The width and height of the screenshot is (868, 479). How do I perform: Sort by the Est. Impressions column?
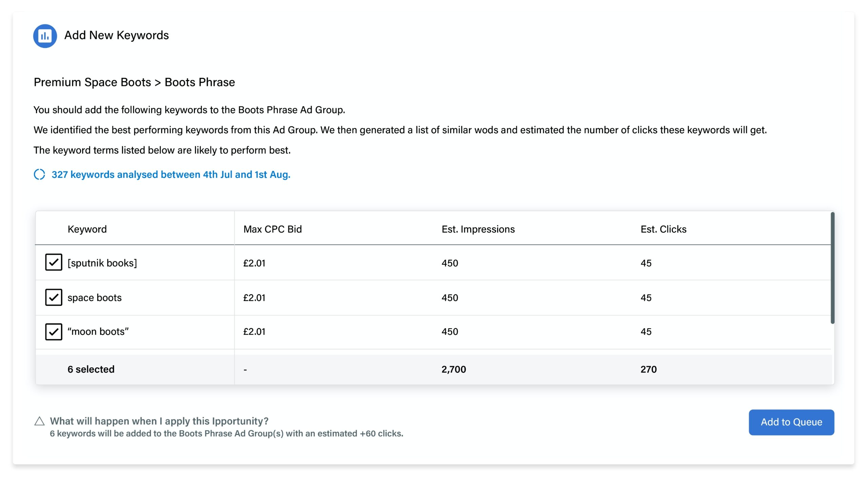[478, 229]
